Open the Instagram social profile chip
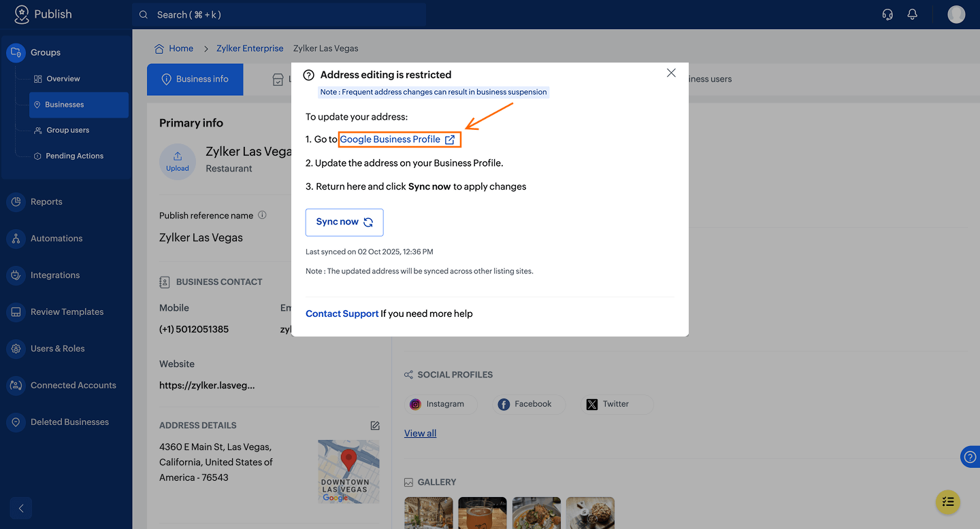 point(441,404)
